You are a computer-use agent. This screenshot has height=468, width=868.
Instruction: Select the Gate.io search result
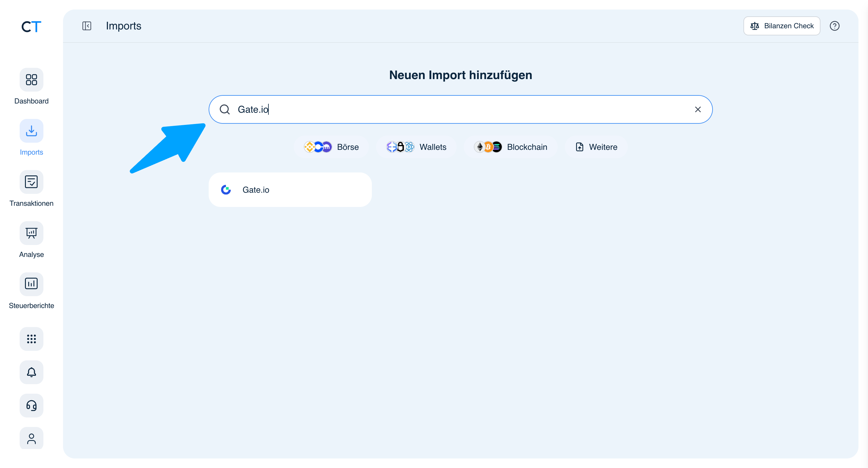point(290,190)
